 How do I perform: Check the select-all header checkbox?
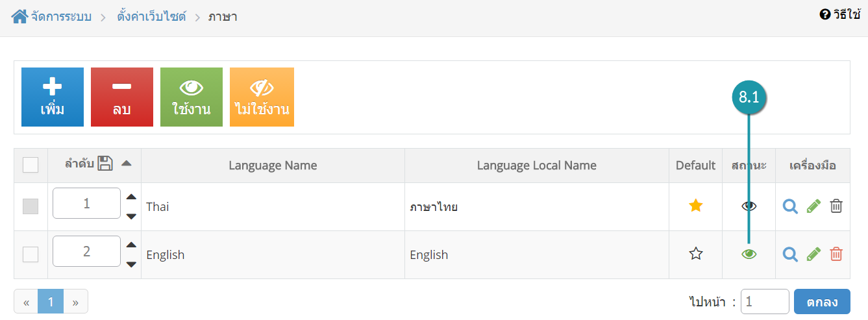pos(31,165)
